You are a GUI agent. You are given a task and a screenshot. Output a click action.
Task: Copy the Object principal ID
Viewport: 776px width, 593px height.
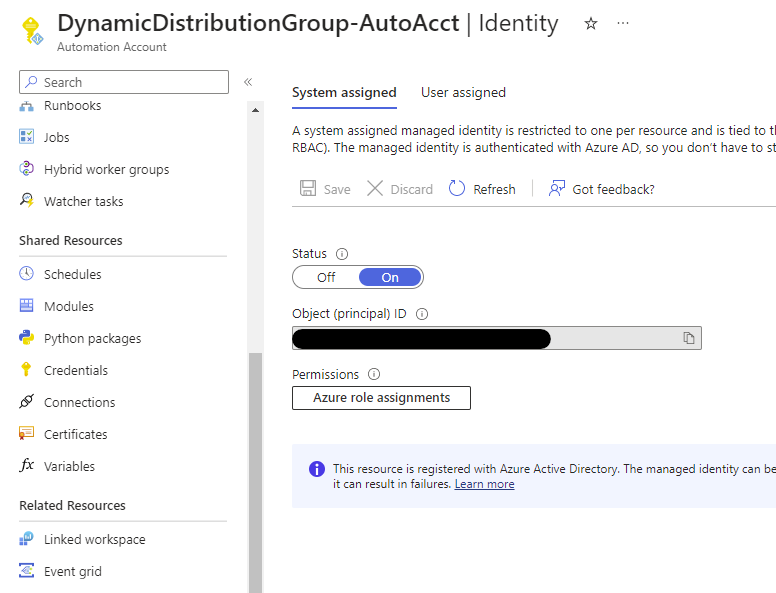(689, 338)
